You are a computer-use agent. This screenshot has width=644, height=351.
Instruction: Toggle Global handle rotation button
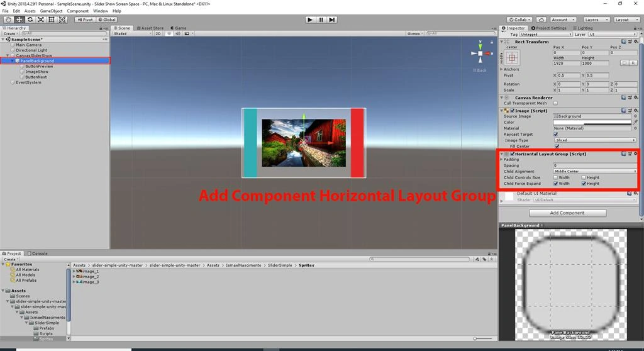click(107, 19)
